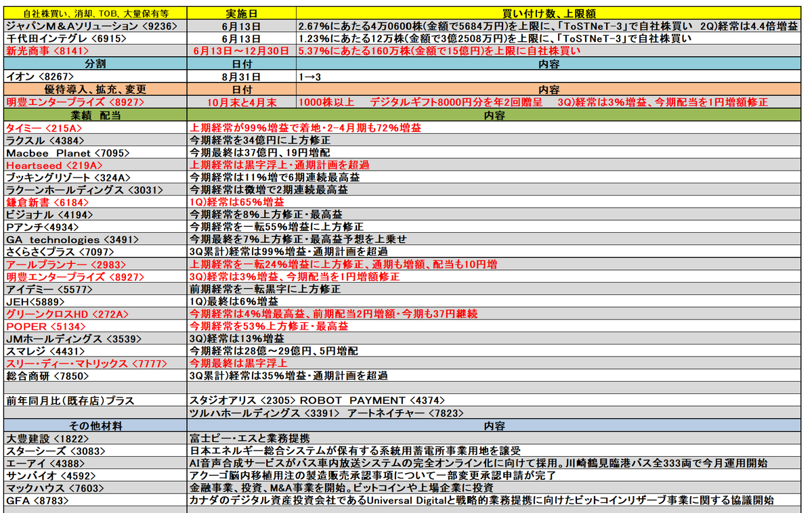
Task: Click the ラクーンホールディングス <3031> cell
Action: [x=95, y=190]
